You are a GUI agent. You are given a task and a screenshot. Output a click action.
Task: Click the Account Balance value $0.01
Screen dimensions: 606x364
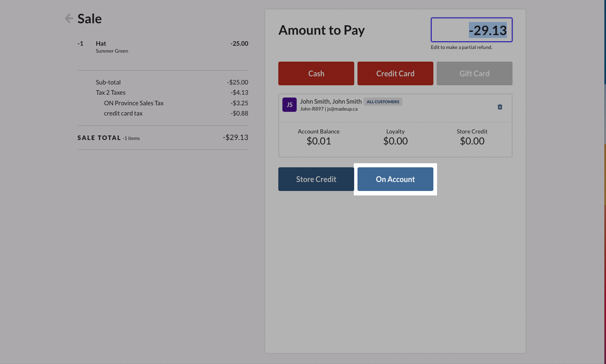[x=319, y=141]
